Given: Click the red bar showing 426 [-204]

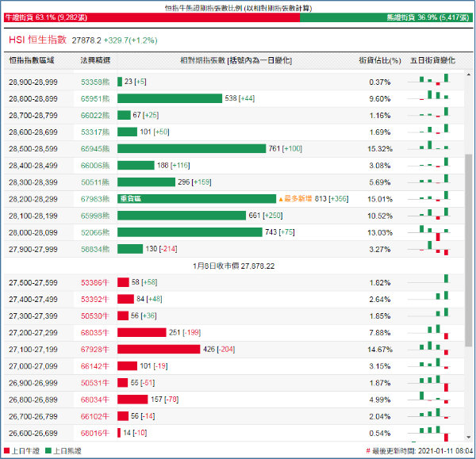Looking at the screenshot, I should click(x=159, y=349).
